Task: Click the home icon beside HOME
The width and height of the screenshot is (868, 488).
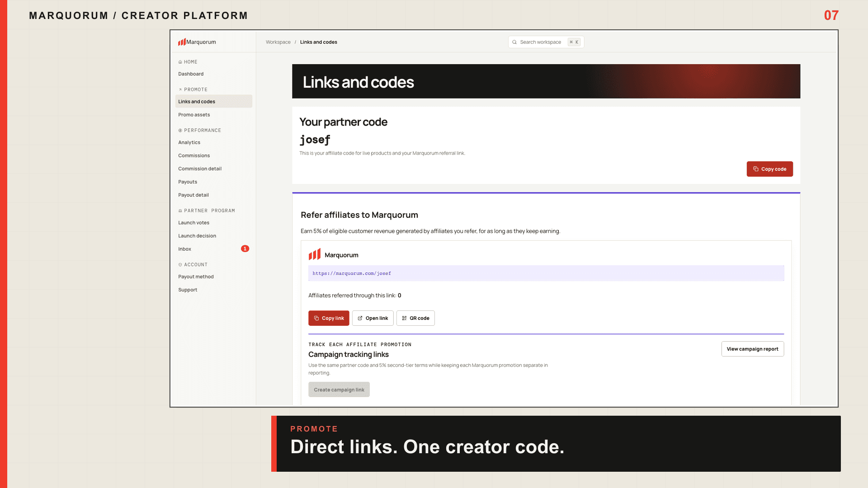Action: pos(180,62)
